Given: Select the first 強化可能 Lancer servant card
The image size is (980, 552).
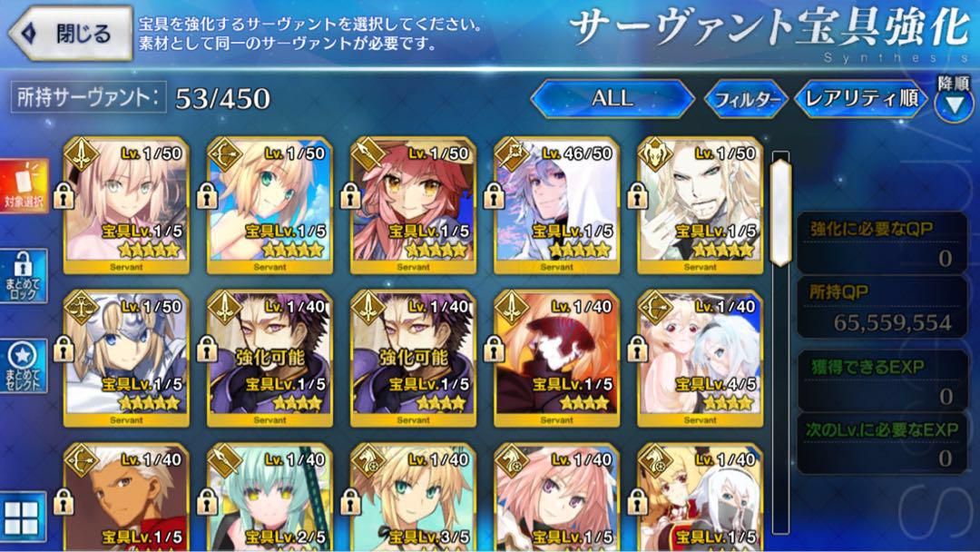Looking at the screenshot, I should click(270, 359).
